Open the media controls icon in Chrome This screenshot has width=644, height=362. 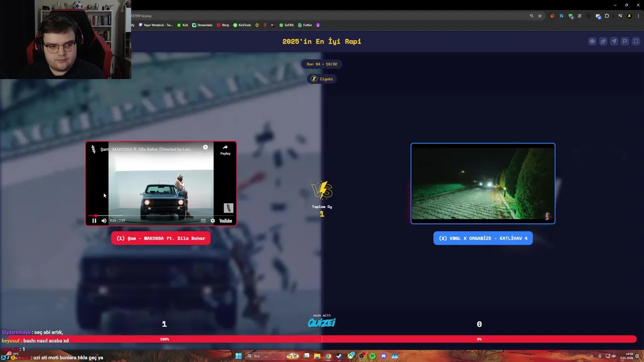[620, 16]
